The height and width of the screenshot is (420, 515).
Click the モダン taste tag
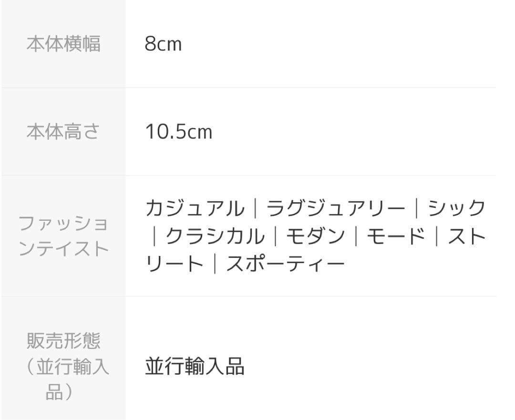[315, 236]
